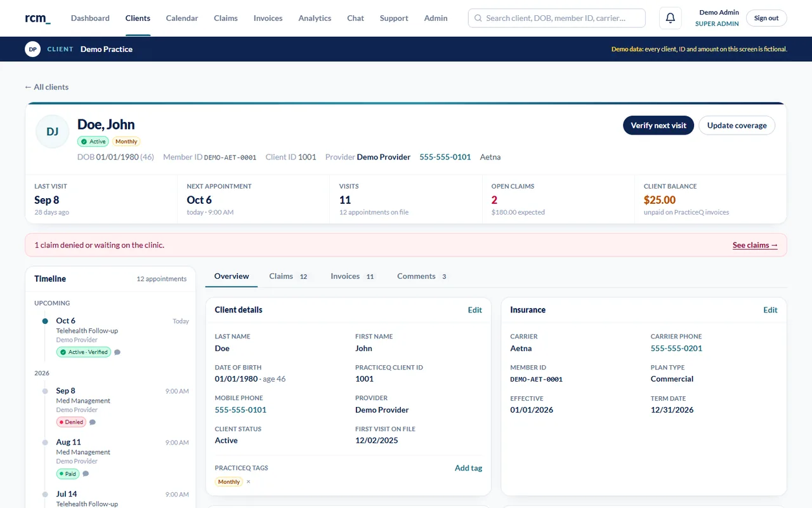This screenshot has height=508, width=812.
Task: Open Admin page
Action: click(436, 18)
